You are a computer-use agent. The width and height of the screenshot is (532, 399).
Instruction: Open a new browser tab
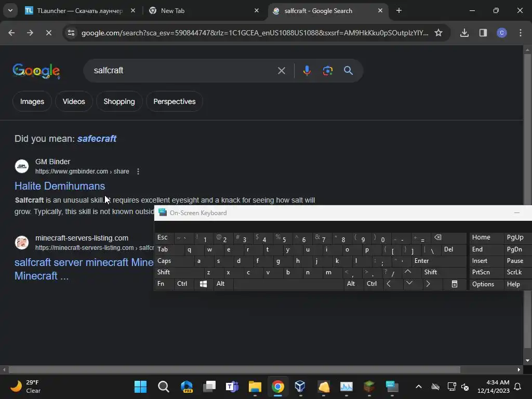[399, 11]
